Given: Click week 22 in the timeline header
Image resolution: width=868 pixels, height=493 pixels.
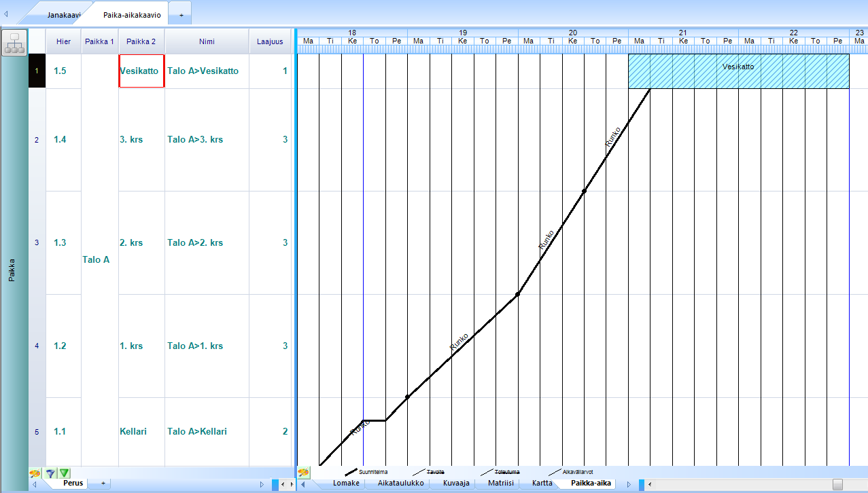Looking at the screenshot, I should [x=794, y=33].
